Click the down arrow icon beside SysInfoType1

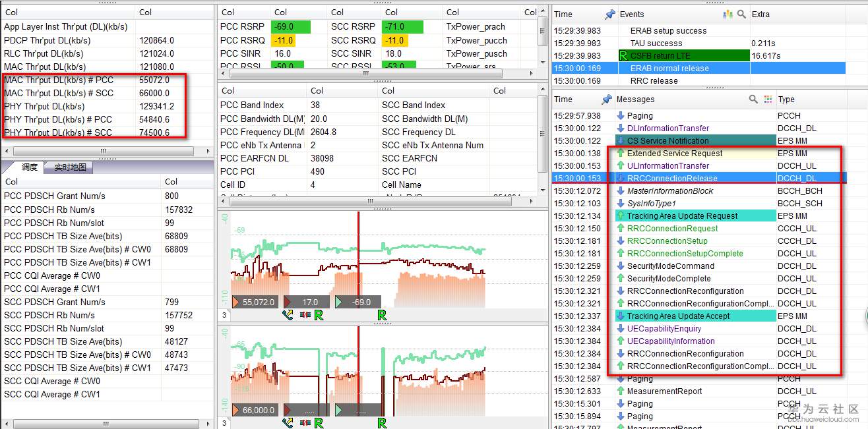(x=621, y=204)
